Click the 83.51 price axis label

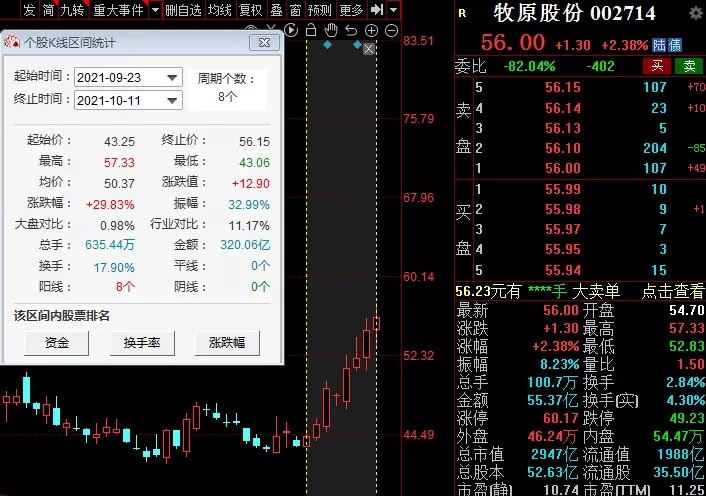[x=419, y=41]
